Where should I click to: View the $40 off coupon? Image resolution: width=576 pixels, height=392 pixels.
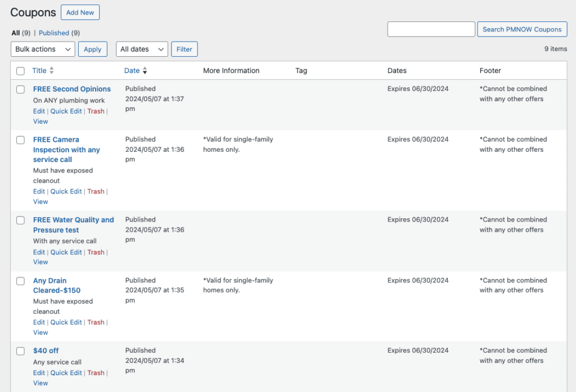[40, 383]
